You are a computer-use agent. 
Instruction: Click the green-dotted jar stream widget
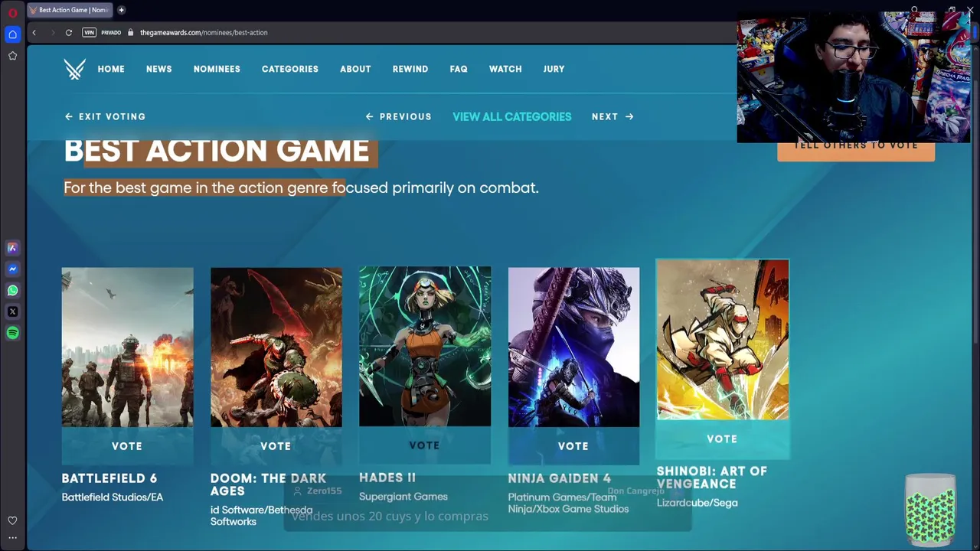coord(930,508)
